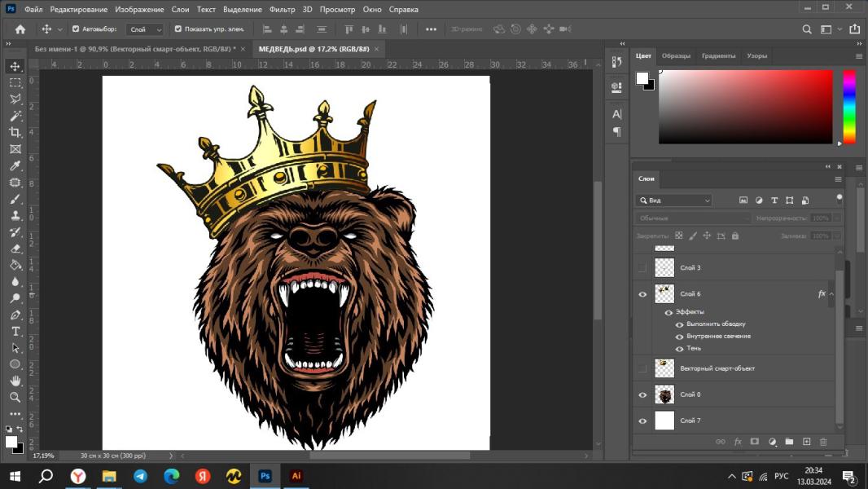Select the Rectangular Marquee tool

coord(15,83)
